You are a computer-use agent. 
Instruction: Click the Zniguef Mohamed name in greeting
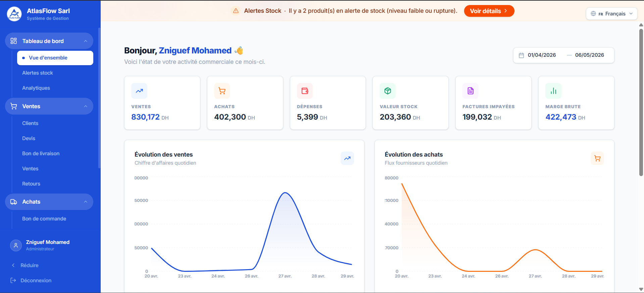(195, 50)
